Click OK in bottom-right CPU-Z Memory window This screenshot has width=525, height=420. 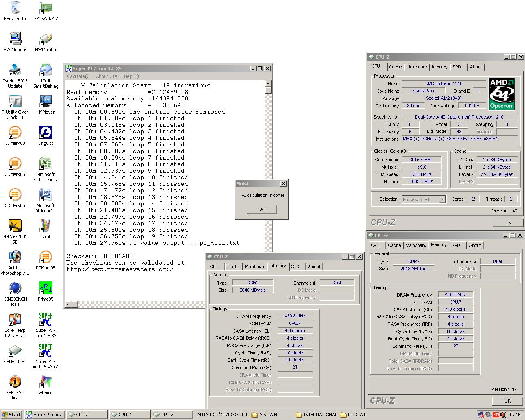[507, 401]
